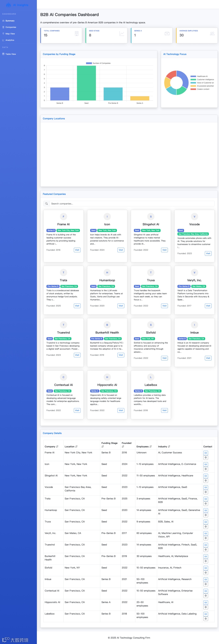
Task: Click the email icon in Icon row
Action: tap(206, 465)
